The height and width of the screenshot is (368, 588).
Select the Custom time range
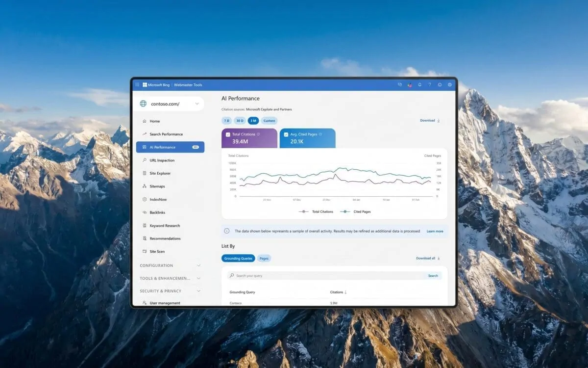269,120
